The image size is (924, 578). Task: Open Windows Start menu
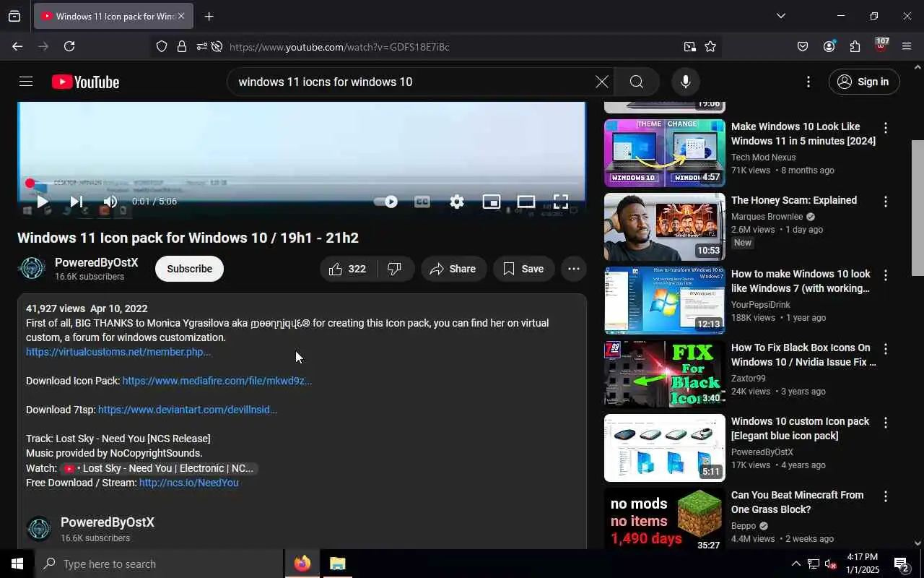coord(17,564)
